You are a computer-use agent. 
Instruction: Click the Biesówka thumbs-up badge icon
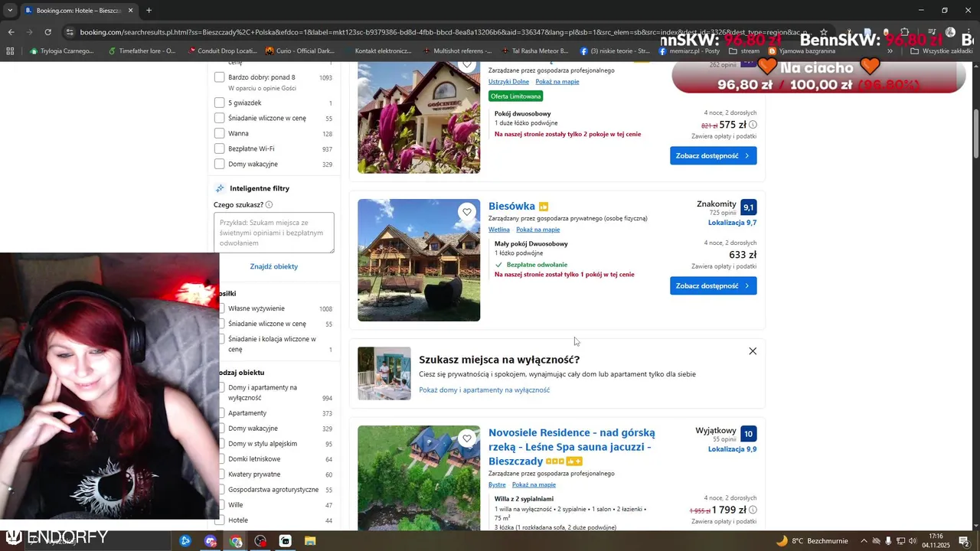(x=544, y=207)
